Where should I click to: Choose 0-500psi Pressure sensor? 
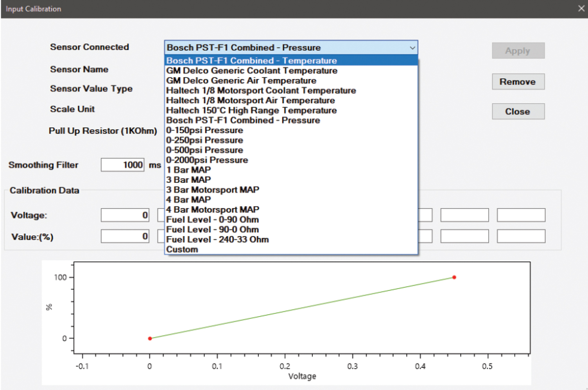click(x=291, y=150)
